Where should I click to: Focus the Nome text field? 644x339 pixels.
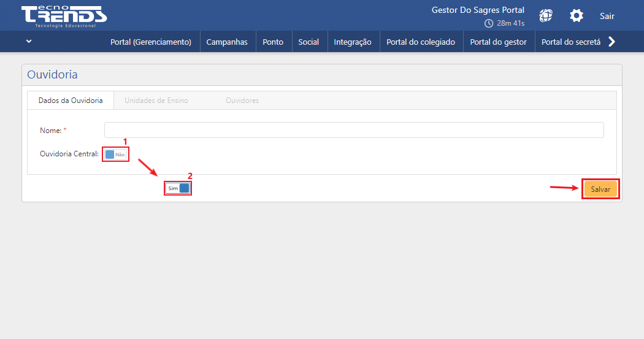354,130
